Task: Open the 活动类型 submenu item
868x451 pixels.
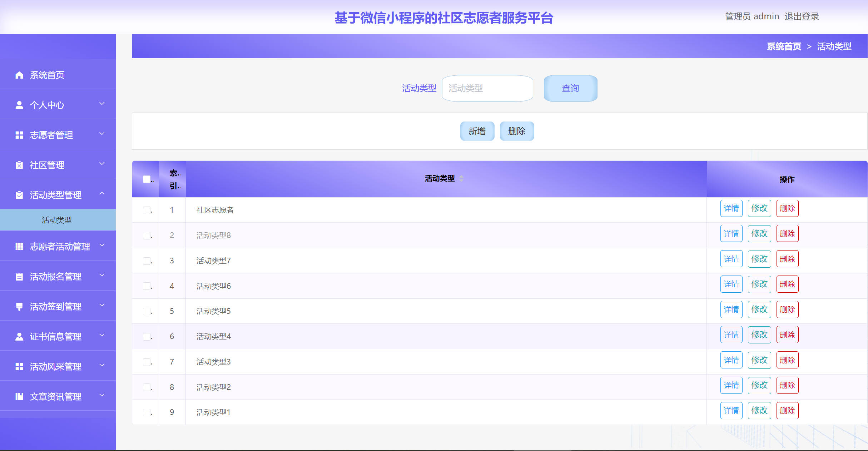Action: click(x=57, y=220)
